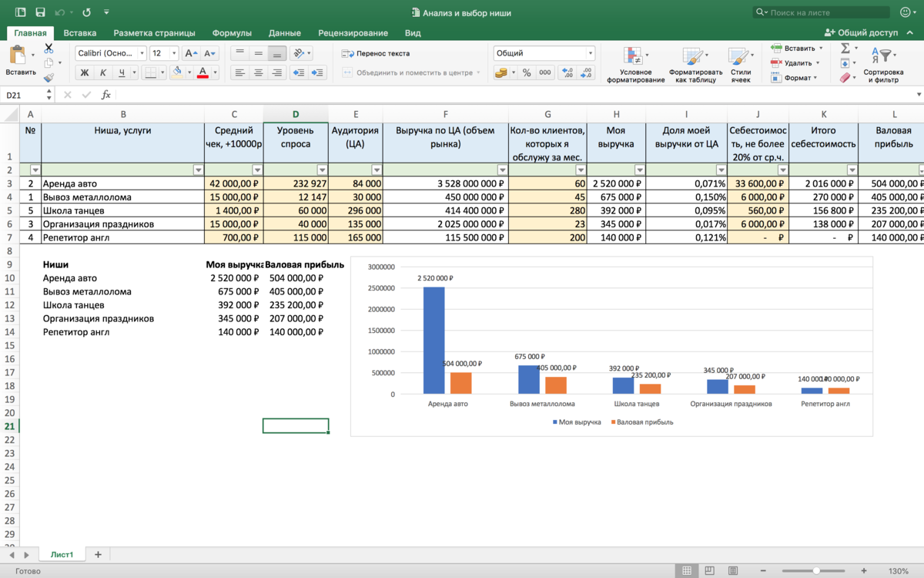This screenshot has height=578, width=924.
Task: Toggle Italic (К) formatting
Action: (x=103, y=72)
